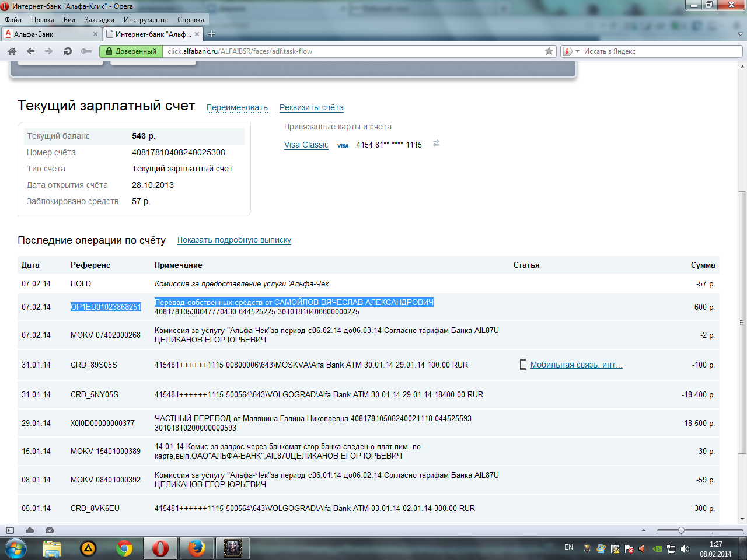Screen dimensions: 747x560
Task: Show hidden tray icons via EN language indicator
Action: pyautogui.click(x=569, y=547)
